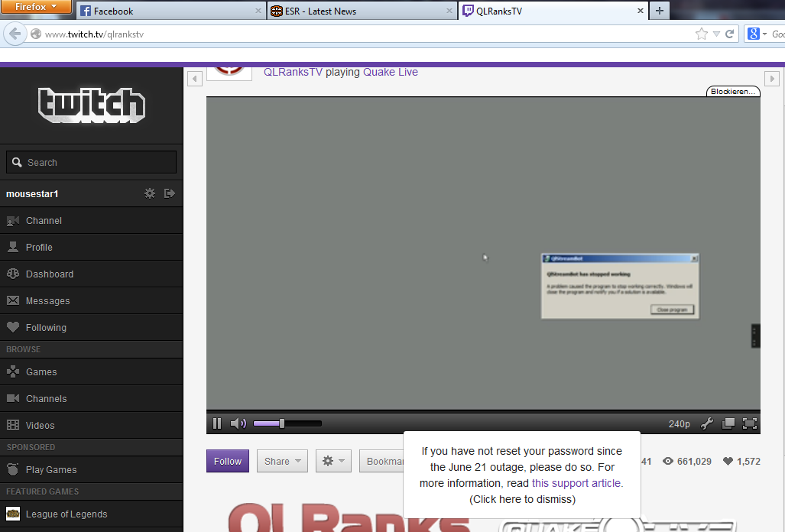The image size is (785, 532).
Task: Pop out the video player
Action: (728, 423)
